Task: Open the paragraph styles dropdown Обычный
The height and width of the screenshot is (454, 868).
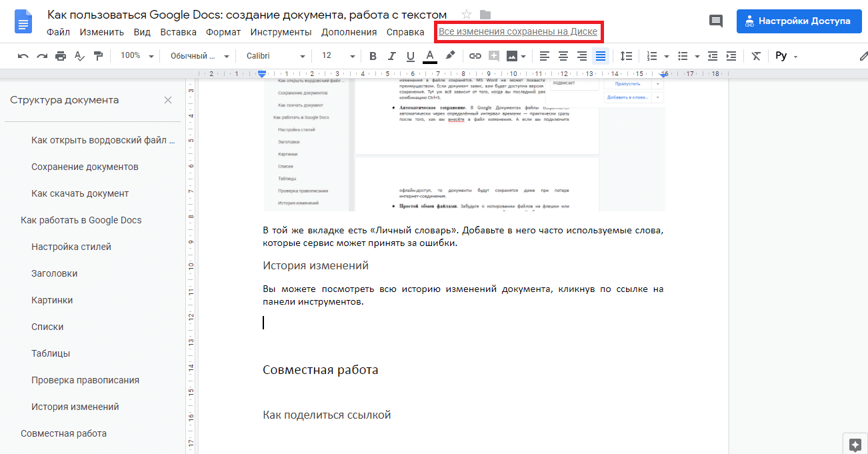Action: (x=200, y=56)
